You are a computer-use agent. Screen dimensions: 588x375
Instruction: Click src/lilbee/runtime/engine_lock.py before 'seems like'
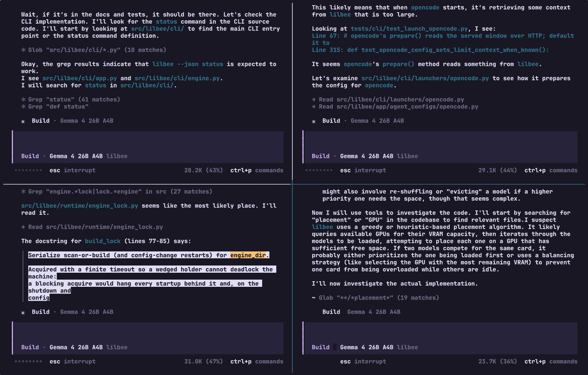coord(80,206)
